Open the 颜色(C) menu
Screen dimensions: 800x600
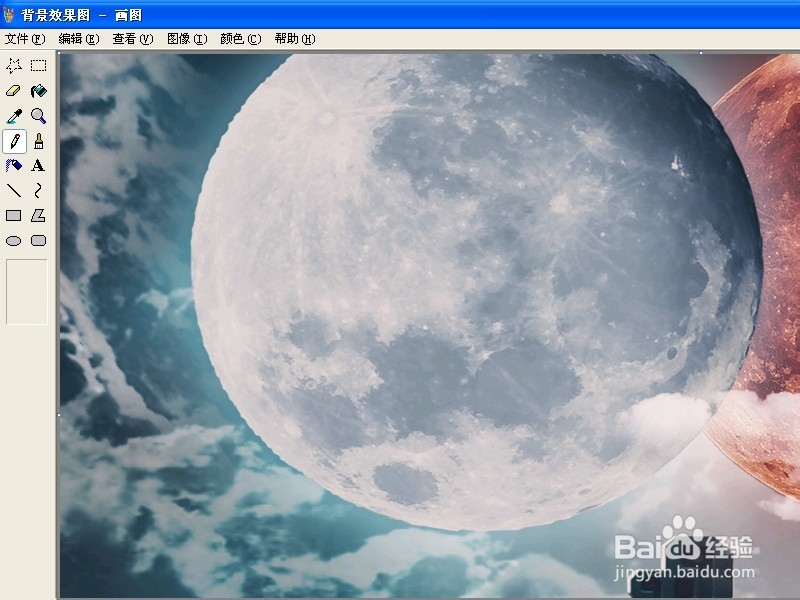tap(241, 39)
